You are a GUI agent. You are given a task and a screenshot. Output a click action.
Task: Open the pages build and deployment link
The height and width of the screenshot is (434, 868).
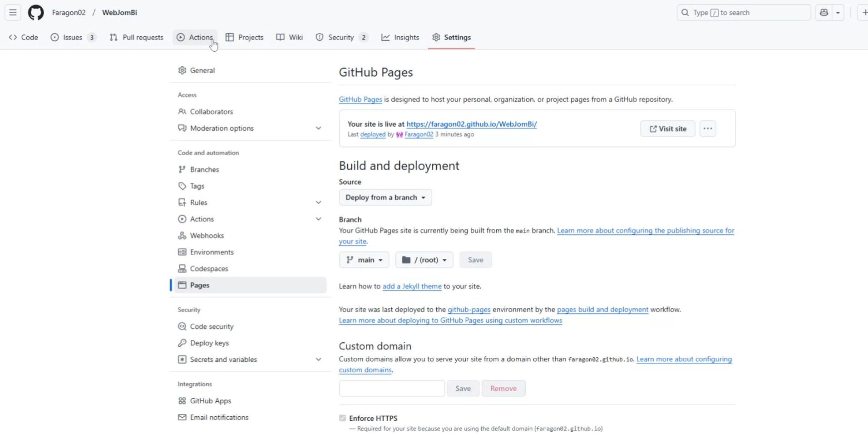tap(602, 310)
